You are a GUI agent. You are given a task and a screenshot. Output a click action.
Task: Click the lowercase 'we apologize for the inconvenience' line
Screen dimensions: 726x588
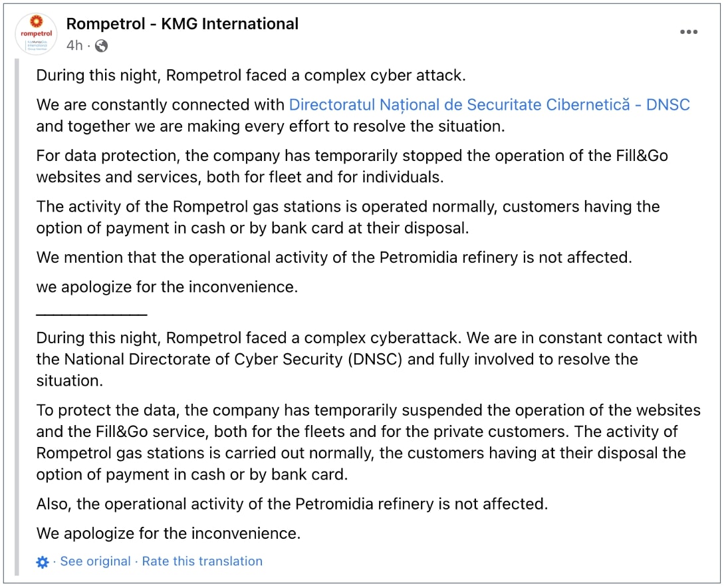coord(167,287)
